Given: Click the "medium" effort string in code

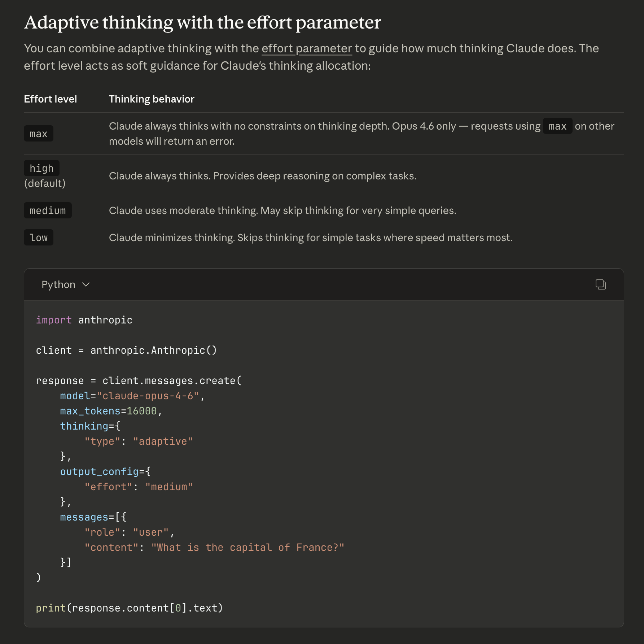Looking at the screenshot, I should [169, 487].
